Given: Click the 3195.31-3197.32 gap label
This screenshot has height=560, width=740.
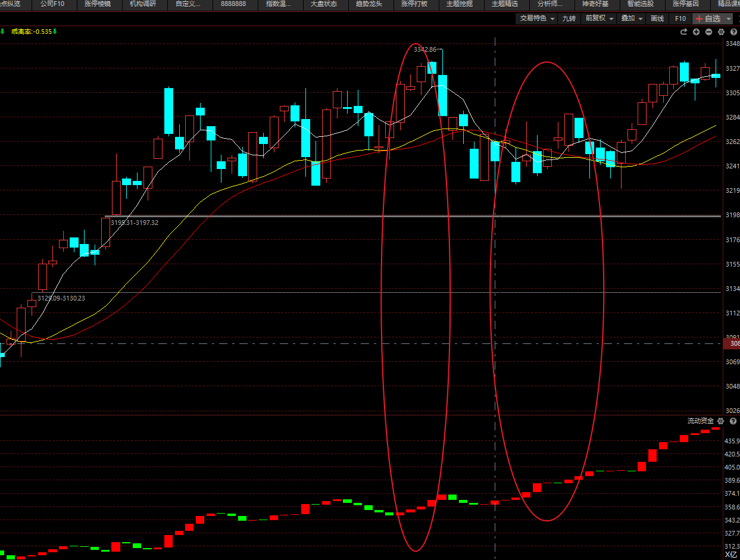Looking at the screenshot, I should click(135, 223).
